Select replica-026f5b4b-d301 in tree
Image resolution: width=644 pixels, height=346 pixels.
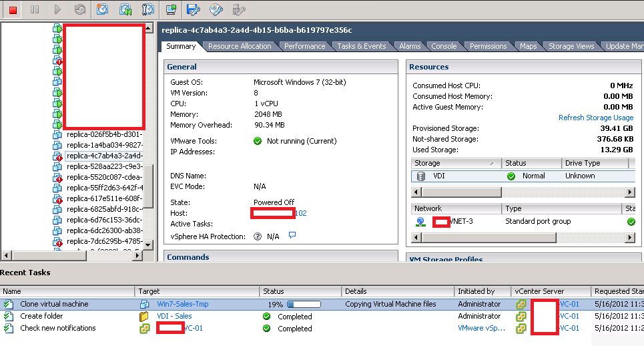[104, 134]
